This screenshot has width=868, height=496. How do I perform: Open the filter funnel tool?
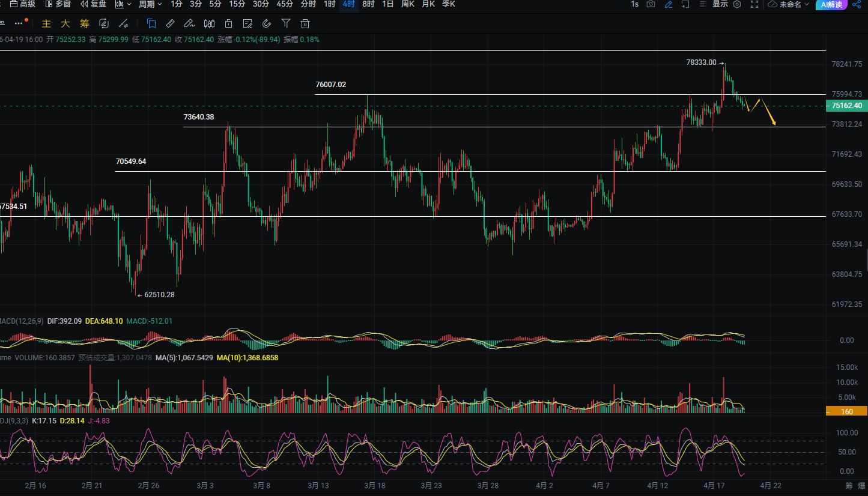pyautogui.click(x=286, y=24)
